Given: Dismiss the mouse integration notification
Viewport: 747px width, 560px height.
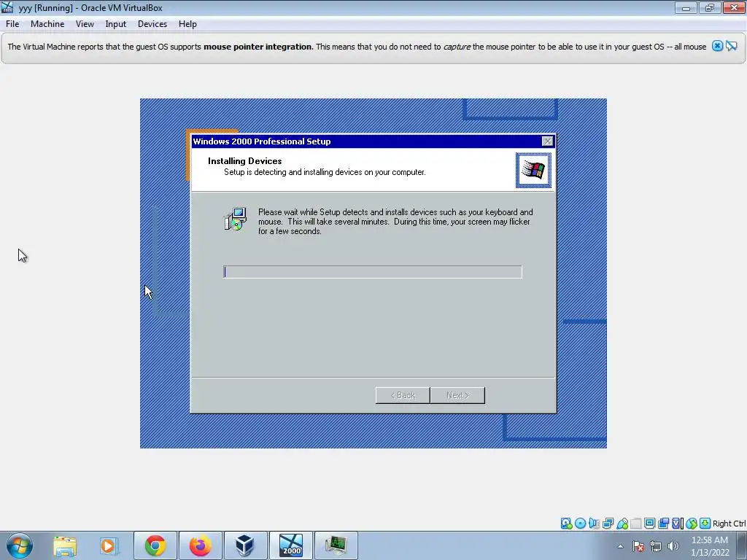Looking at the screenshot, I should point(718,46).
